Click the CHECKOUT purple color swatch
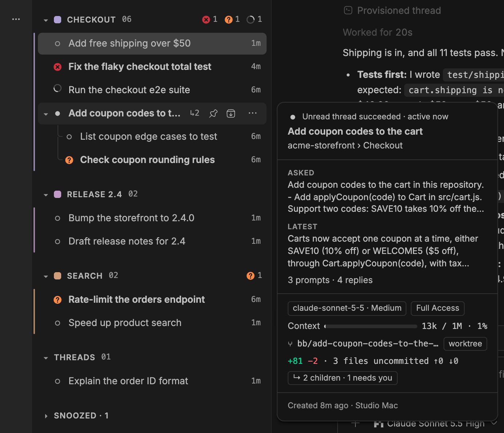The image size is (504, 433). [58, 20]
